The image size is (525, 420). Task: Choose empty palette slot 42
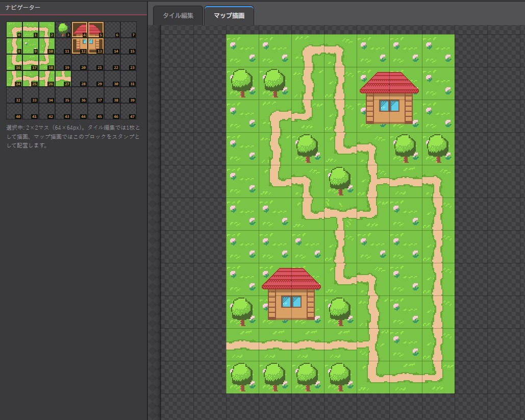[x=47, y=111]
